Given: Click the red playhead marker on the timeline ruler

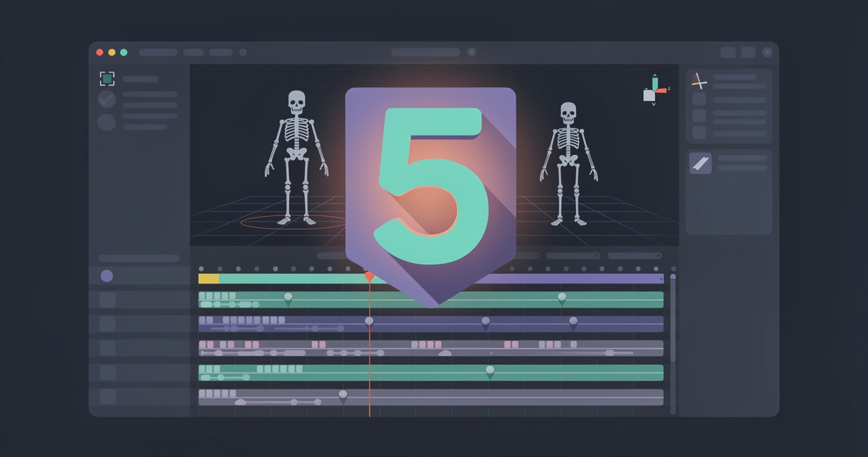Looking at the screenshot, I should tap(369, 276).
